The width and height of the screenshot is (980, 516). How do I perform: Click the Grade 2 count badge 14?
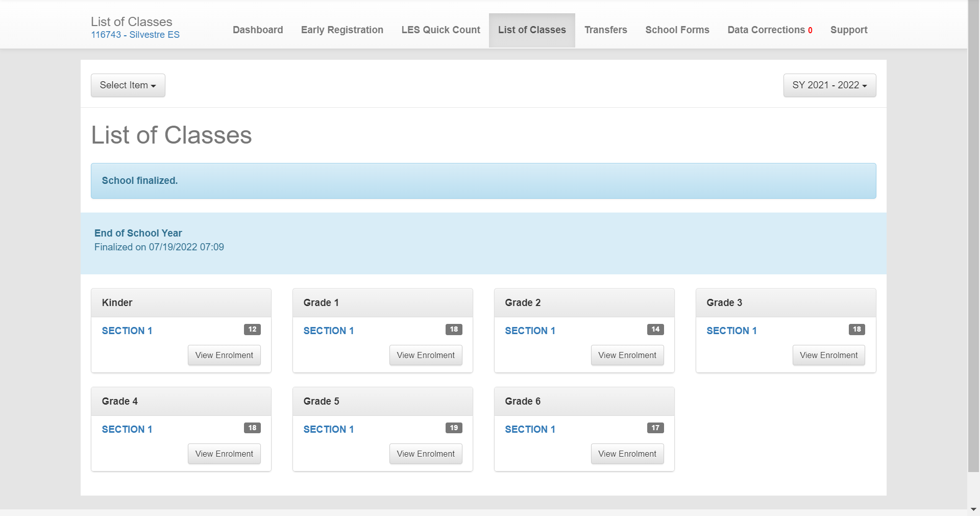[x=655, y=330]
